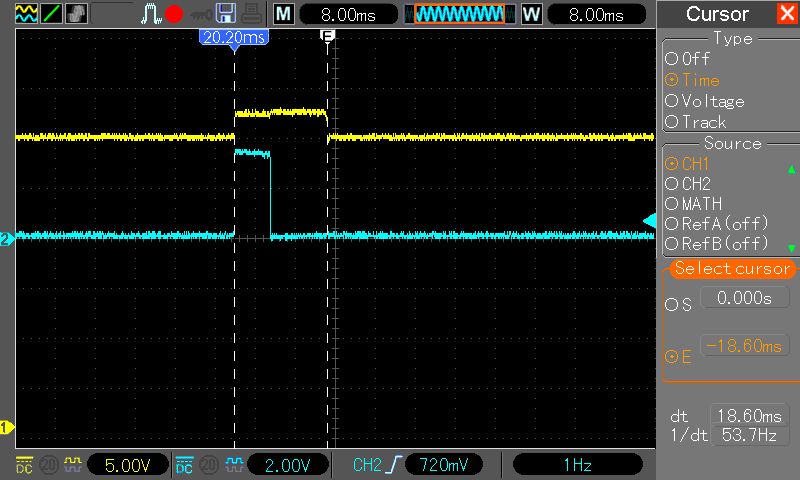Click the 20.20ms trigger position marker
Viewport: 800px width, 480px height.
[x=234, y=36]
